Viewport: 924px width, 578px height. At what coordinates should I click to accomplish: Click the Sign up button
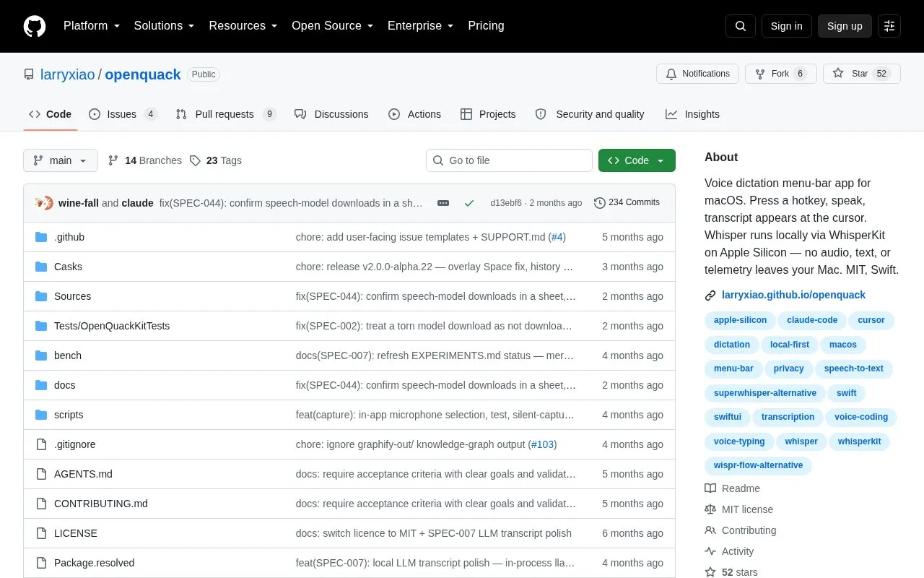(845, 26)
